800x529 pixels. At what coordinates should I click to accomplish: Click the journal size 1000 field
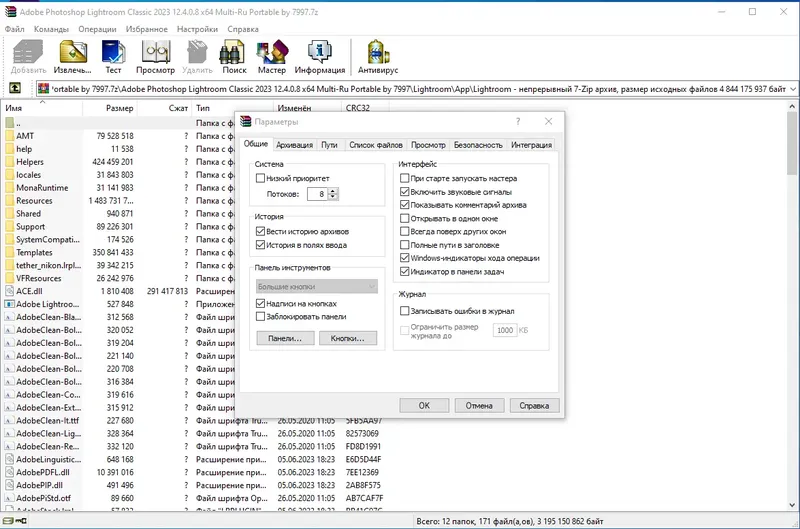click(x=505, y=330)
